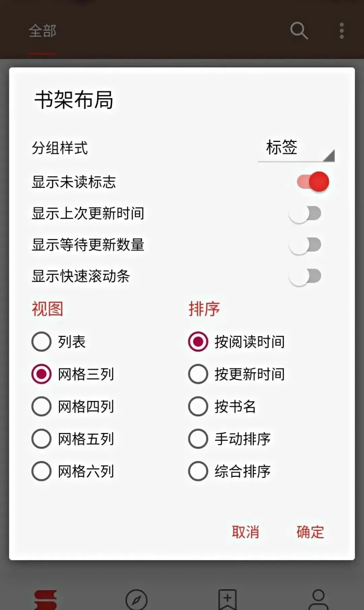This screenshot has width=364, height=610.
Task: Open the profile person icon
Action: coord(318,599)
